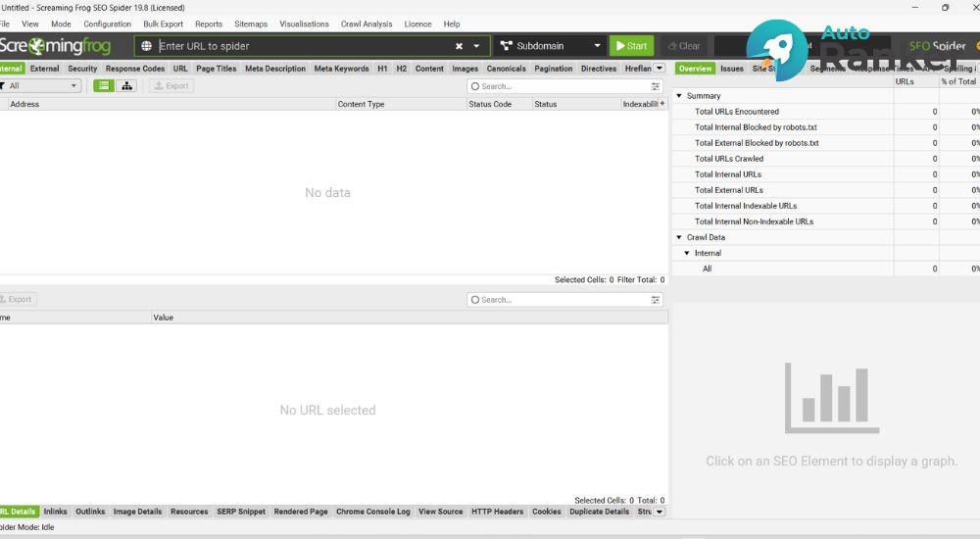Screen dimensions: 980x539
Task: Open URL bar history dropdown arrow
Action: (476, 46)
